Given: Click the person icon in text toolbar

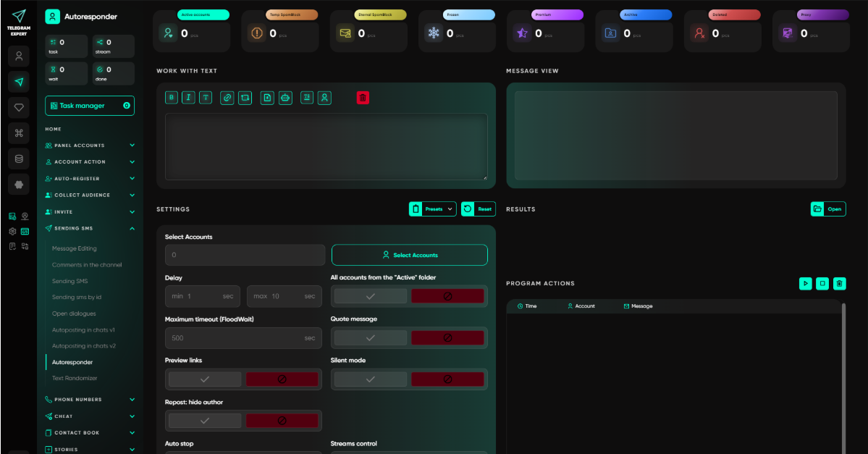Looking at the screenshot, I should (325, 98).
